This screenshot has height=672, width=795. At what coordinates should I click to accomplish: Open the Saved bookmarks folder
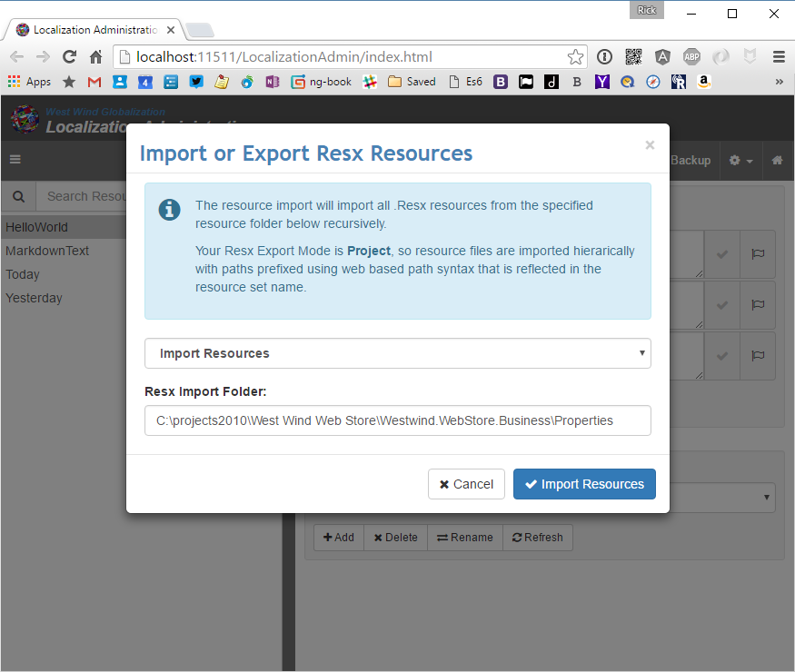click(x=411, y=81)
